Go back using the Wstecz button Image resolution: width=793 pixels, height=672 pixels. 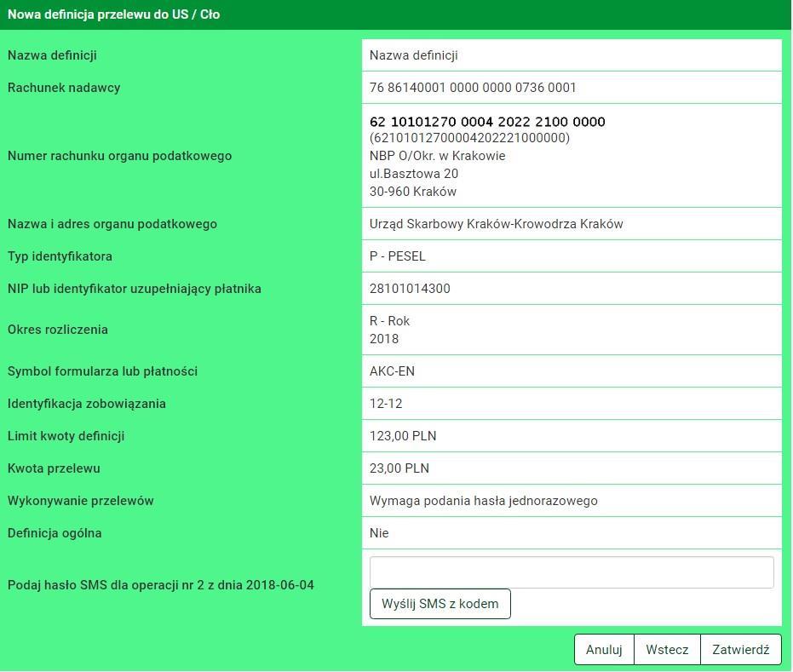tap(667, 650)
